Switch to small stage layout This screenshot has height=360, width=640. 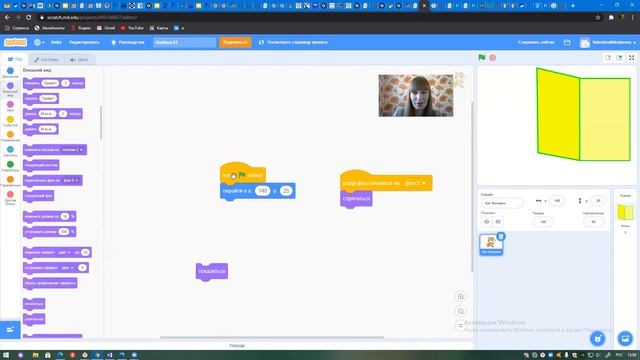click(608, 58)
